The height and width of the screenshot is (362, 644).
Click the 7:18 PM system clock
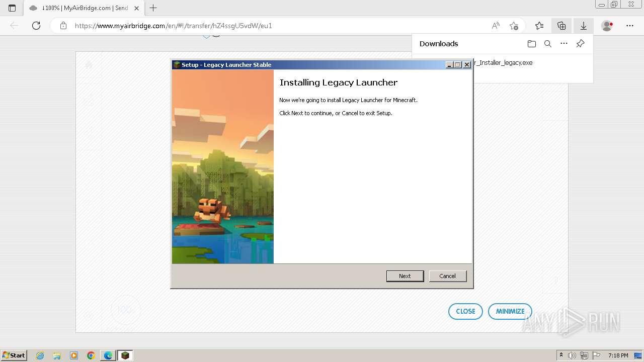[618, 355]
